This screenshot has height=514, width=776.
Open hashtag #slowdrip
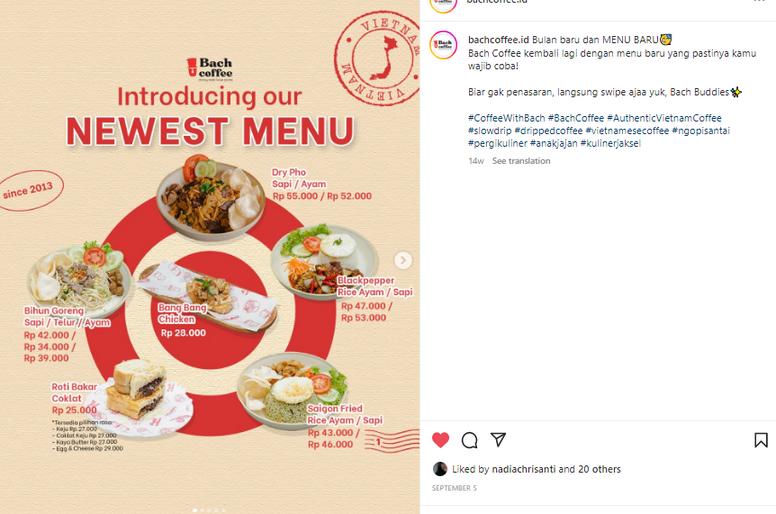[x=490, y=131]
